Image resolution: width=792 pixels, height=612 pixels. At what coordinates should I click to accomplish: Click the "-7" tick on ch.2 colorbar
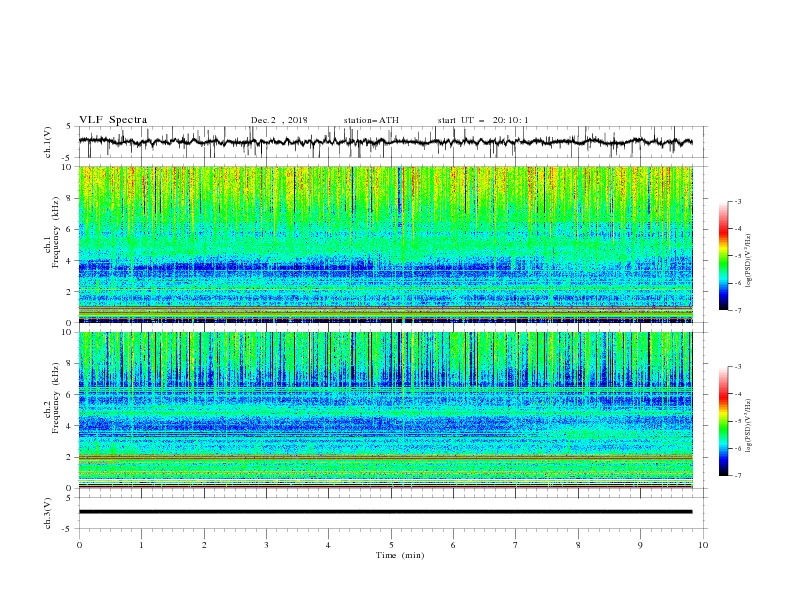tap(738, 476)
